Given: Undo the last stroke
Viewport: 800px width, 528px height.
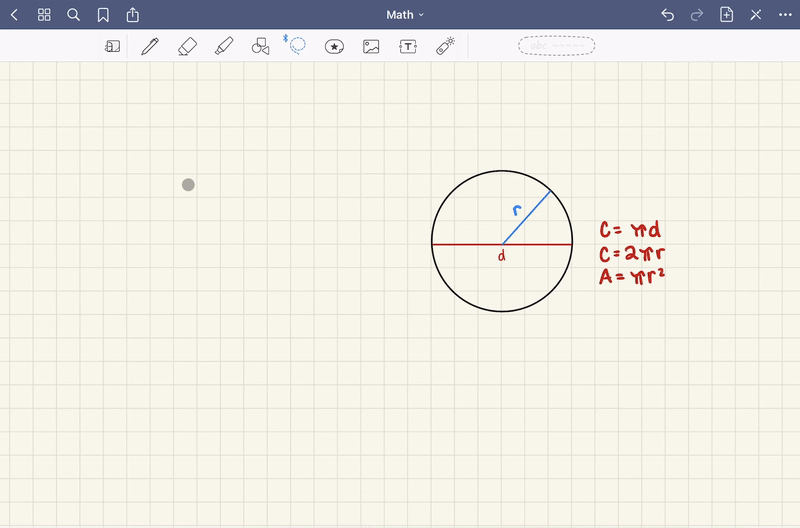Looking at the screenshot, I should pos(668,15).
